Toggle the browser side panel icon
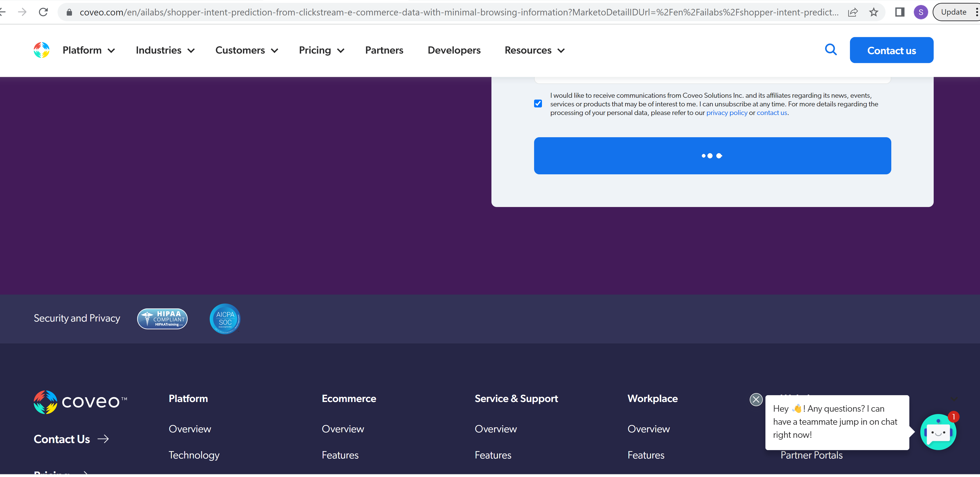The width and height of the screenshot is (980, 477). [x=899, y=12]
